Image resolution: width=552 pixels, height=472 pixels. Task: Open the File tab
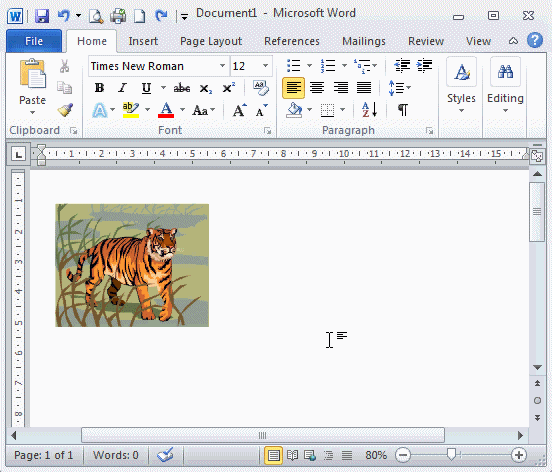[x=34, y=41]
